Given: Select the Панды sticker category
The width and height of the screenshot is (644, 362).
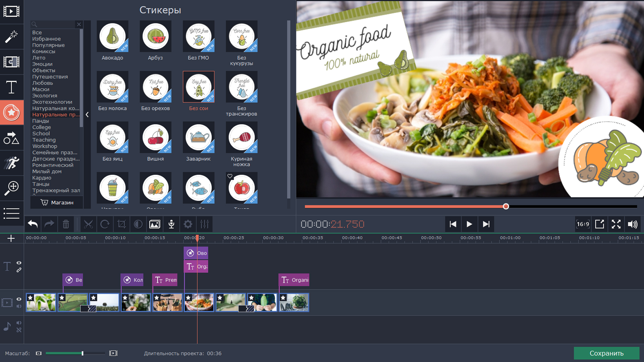Looking at the screenshot, I should coord(41,121).
